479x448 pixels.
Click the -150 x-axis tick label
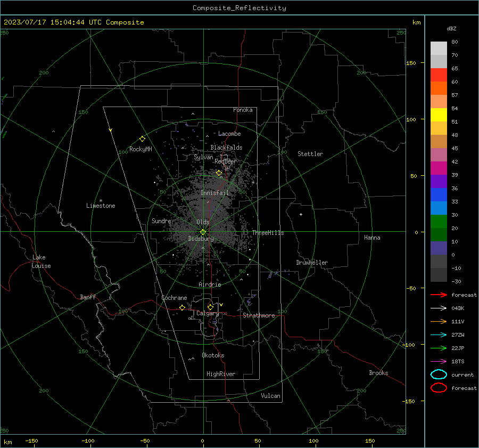[31, 441]
